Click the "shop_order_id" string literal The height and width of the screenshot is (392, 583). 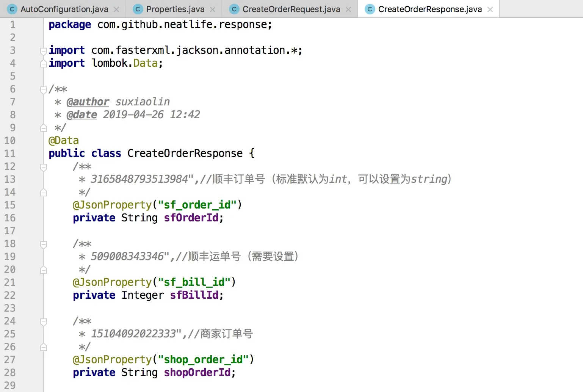(x=203, y=360)
